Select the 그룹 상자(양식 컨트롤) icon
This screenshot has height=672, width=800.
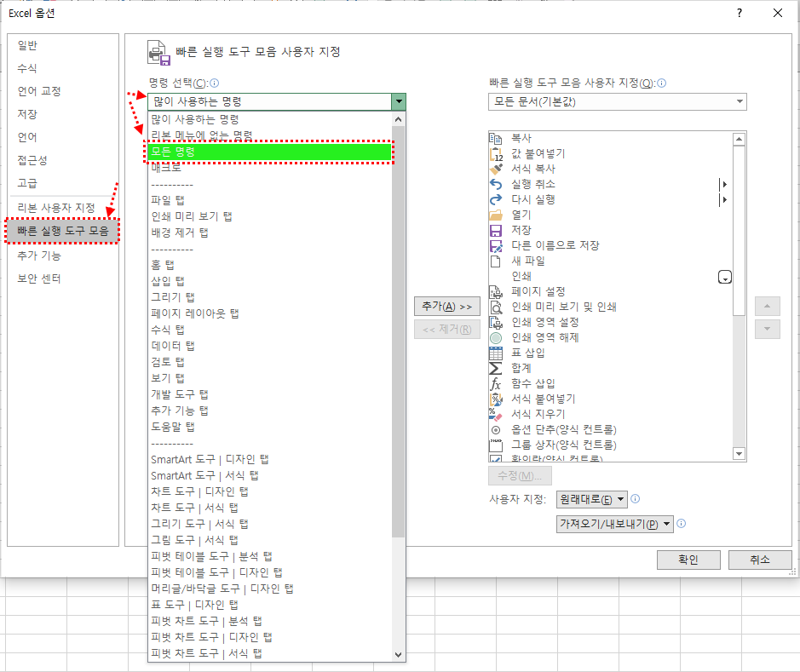point(495,445)
